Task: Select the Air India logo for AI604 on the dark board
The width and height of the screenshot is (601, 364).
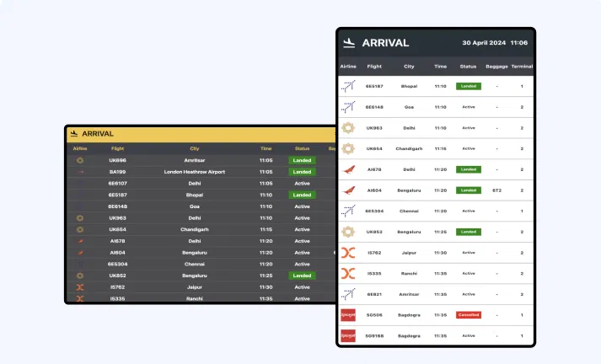Action: coord(80,252)
